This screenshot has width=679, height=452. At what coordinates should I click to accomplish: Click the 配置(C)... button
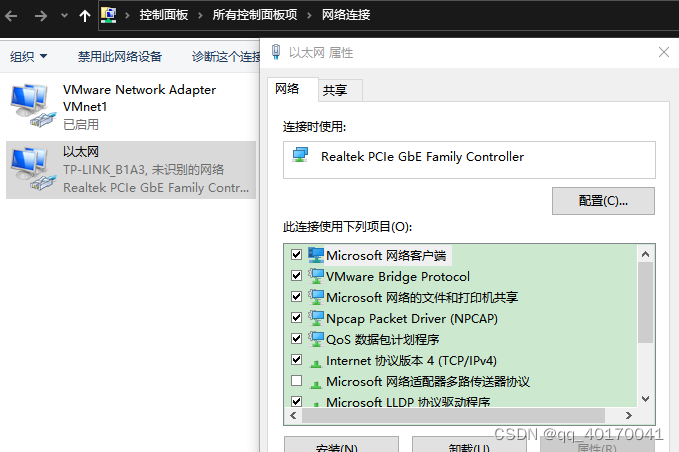(603, 201)
